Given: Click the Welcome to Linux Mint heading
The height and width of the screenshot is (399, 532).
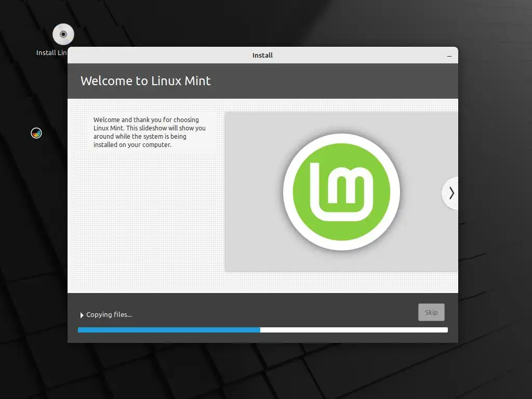Looking at the screenshot, I should pyautogui.click(x=145, y=81).
